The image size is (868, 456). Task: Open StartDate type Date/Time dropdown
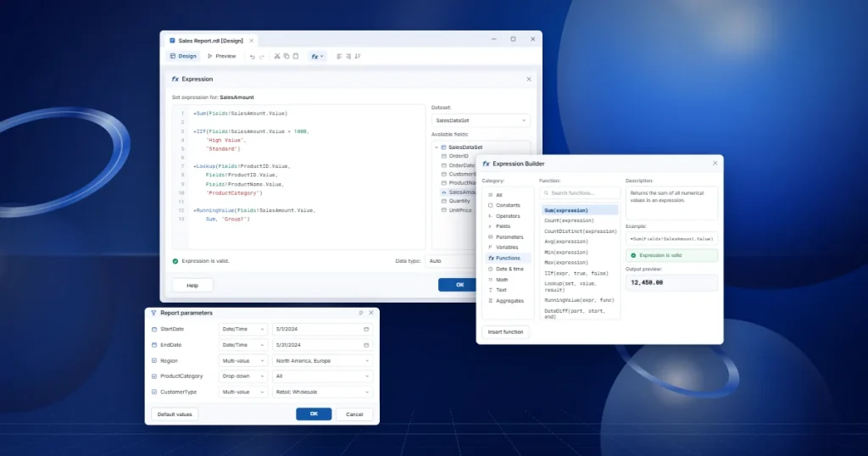pos(243,329)
